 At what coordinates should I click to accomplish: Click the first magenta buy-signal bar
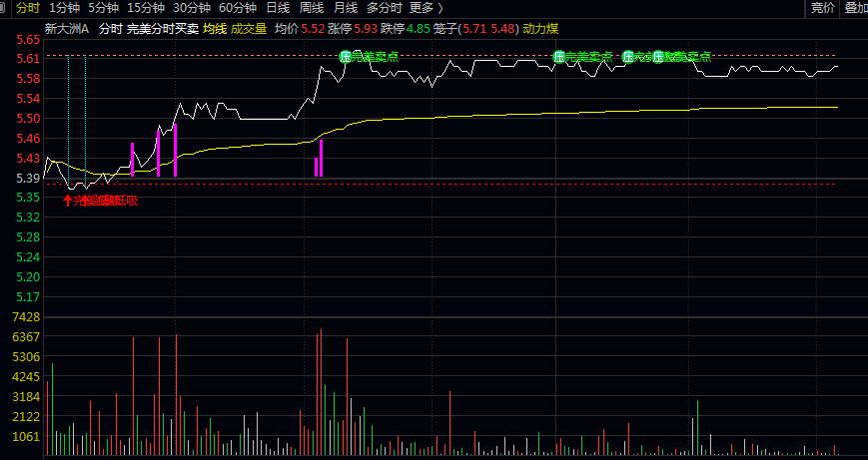[x=132, y=160]
